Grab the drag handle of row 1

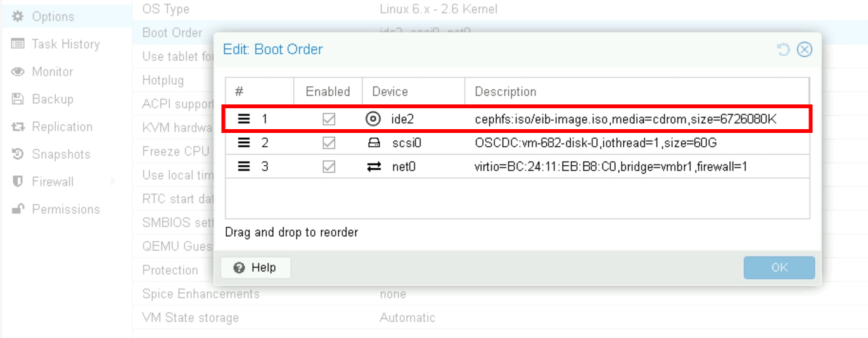(244, 119)
